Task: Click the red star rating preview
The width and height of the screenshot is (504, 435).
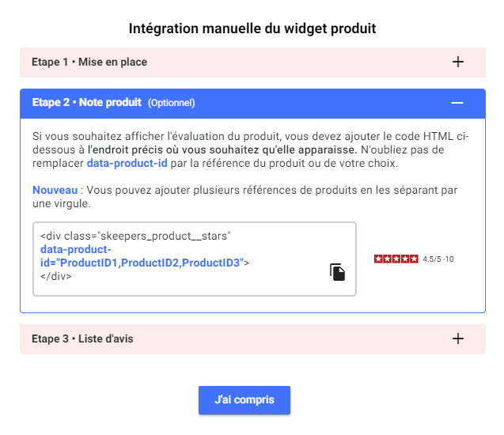Action: [396, 259]
